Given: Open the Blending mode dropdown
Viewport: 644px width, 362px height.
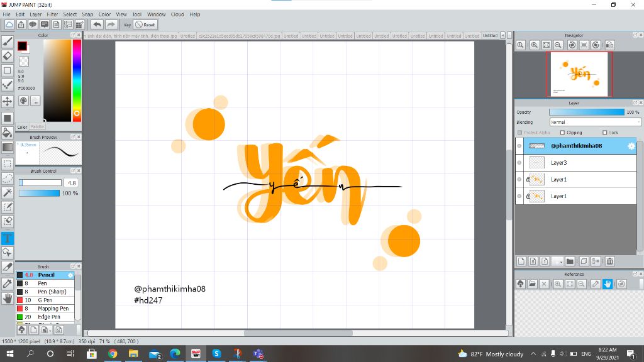Looking at the screenshot, I should (595, 122).
